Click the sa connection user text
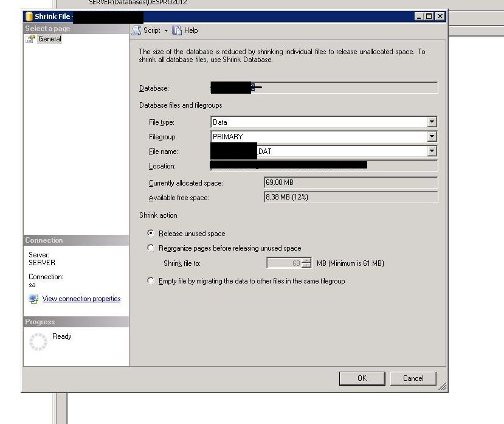 pos(32,285)
